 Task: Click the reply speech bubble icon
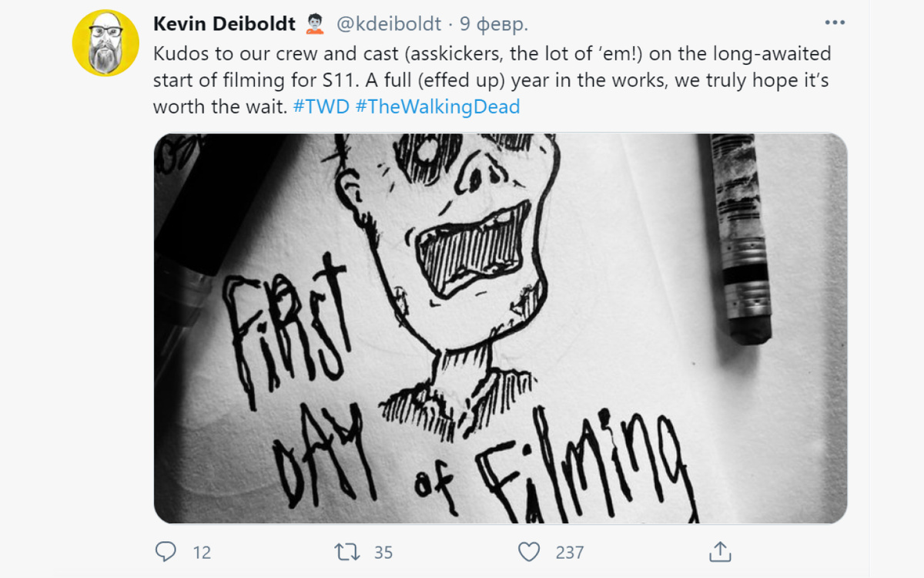click(166, 552)
